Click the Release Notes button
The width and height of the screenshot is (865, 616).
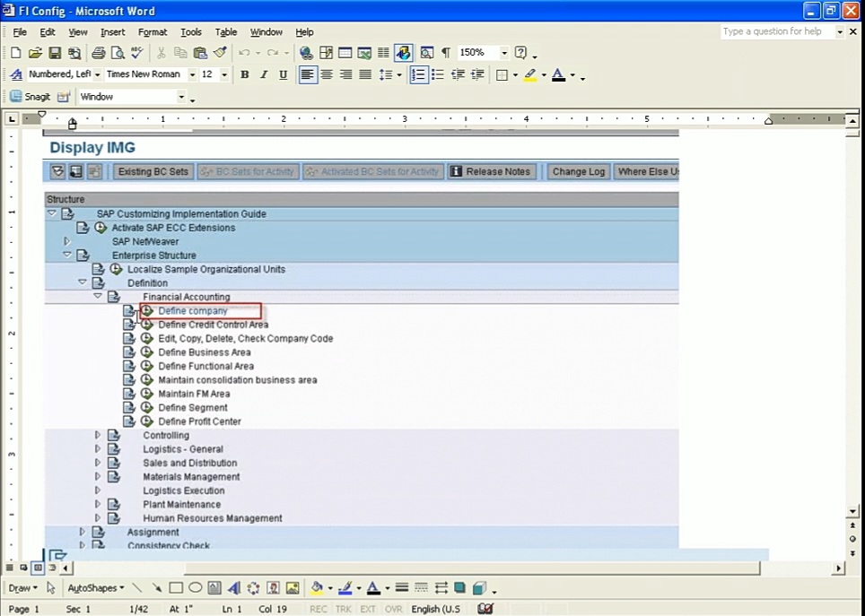tap(491, 171)
